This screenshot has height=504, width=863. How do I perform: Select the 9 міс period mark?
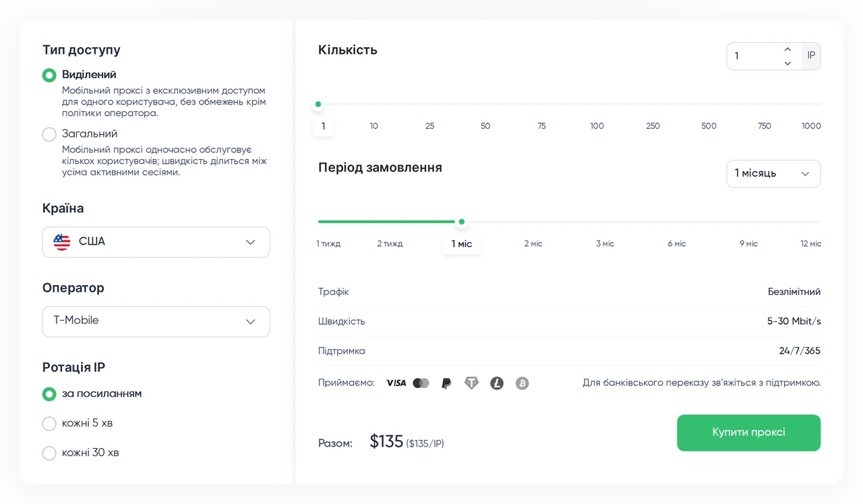(748, 244)
